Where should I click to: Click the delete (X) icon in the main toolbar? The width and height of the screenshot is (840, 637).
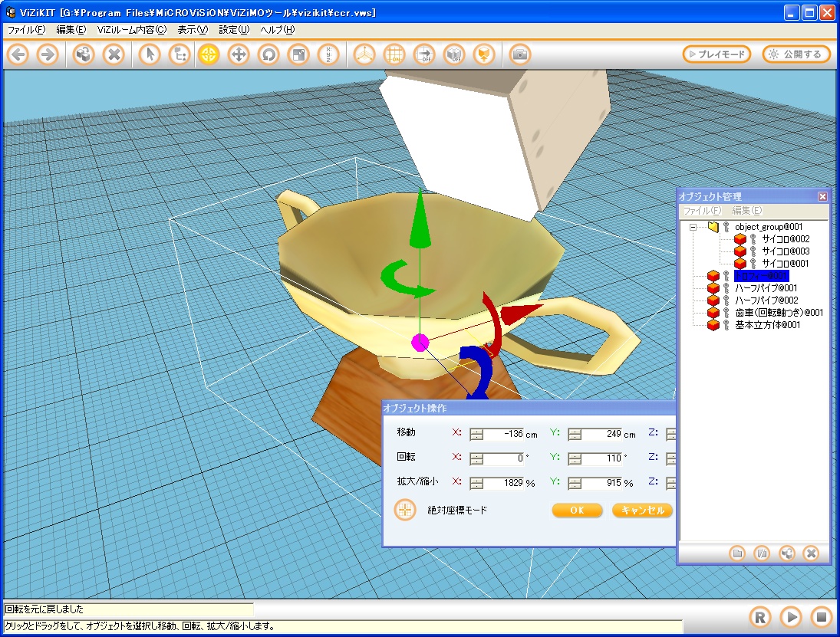(x=114, y=54)
